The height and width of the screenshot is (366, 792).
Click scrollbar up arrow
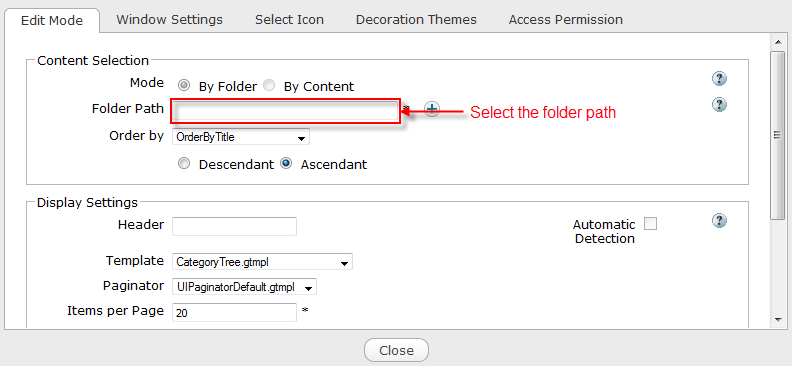777,41
